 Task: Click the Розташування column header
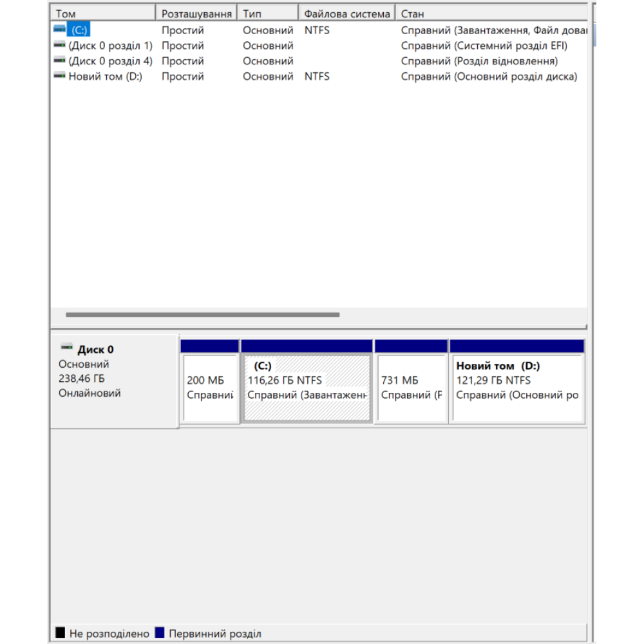tap(196, 12)
